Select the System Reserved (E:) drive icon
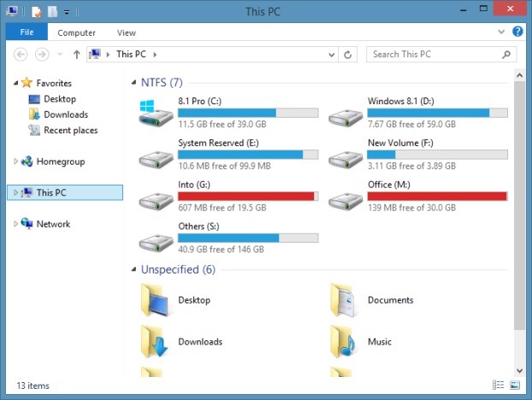This screenshot has height=400, width=532. pos(156,159)
